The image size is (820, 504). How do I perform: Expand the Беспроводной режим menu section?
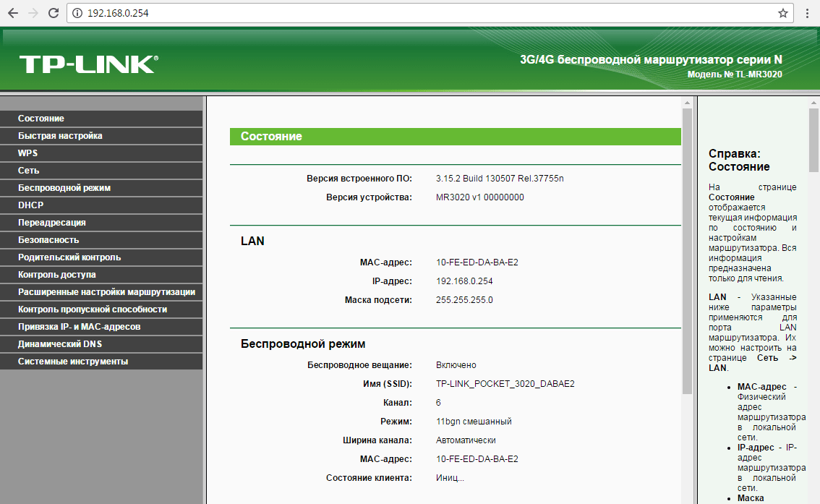[x=64, y=188]
